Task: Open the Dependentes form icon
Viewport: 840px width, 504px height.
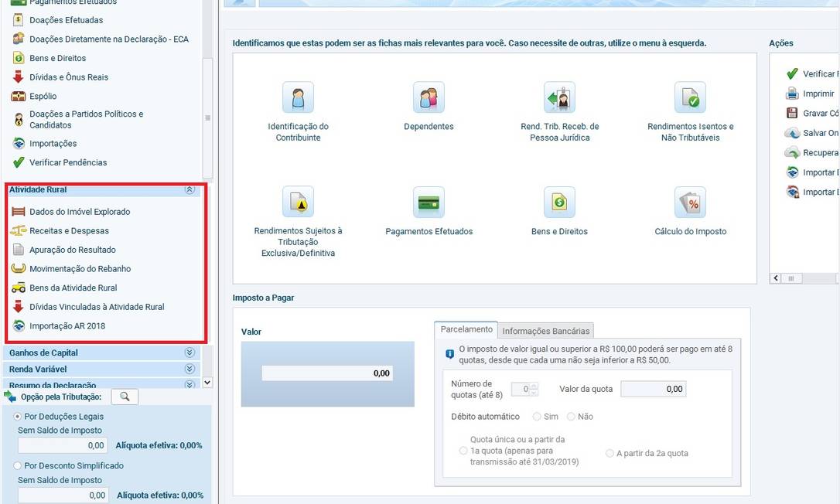Action: click(429, 98)
